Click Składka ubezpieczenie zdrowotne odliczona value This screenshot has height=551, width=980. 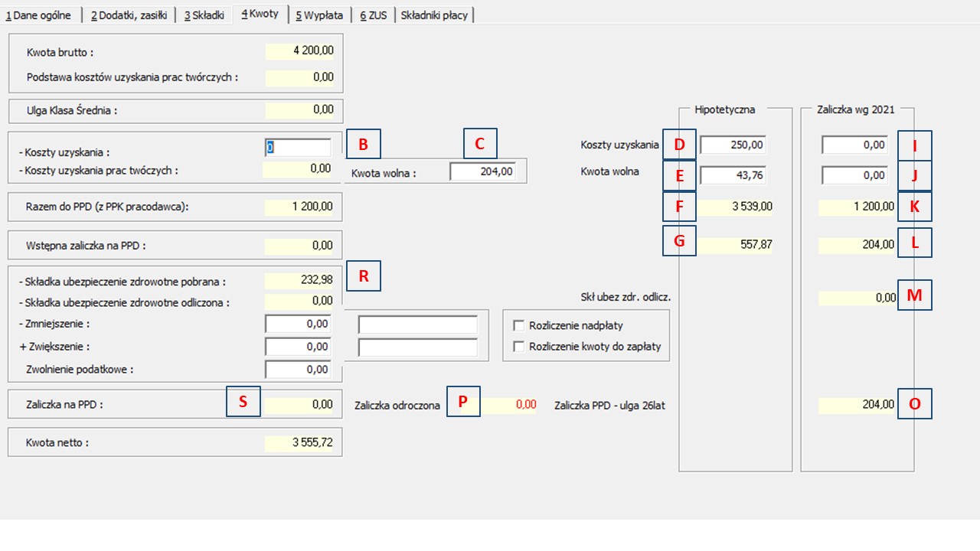click(x=300, y=301)
